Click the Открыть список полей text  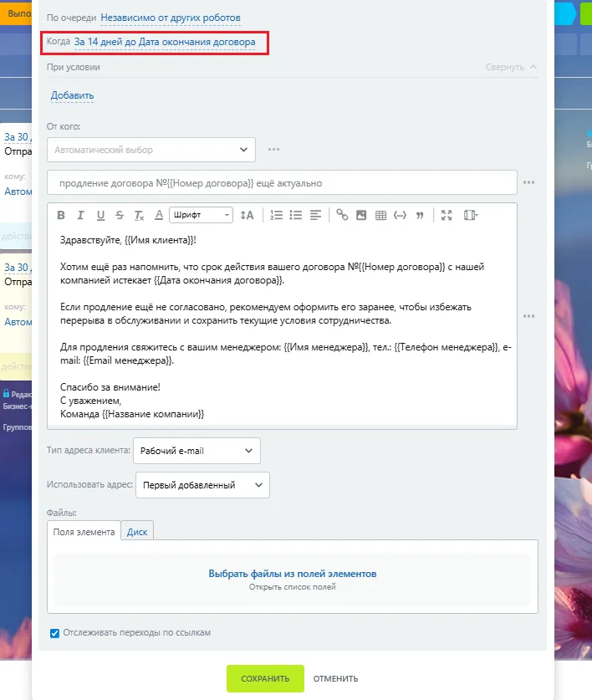click(293, 587)
